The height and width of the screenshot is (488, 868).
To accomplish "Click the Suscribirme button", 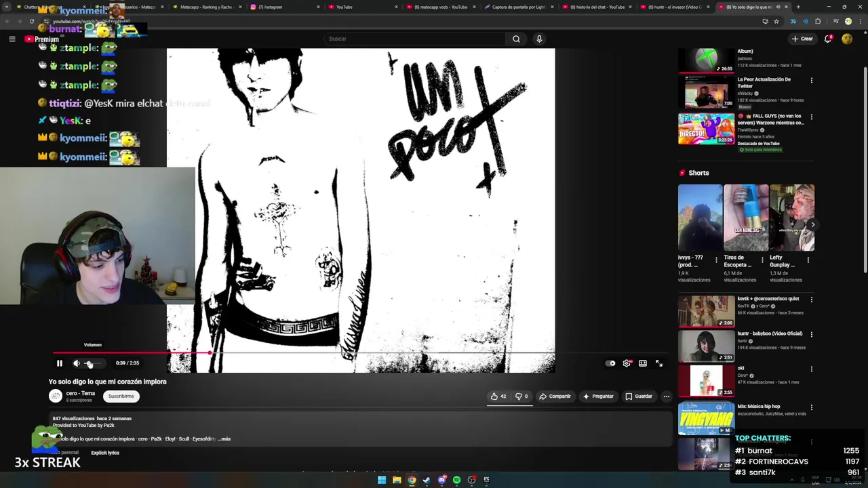I will 121,396.
